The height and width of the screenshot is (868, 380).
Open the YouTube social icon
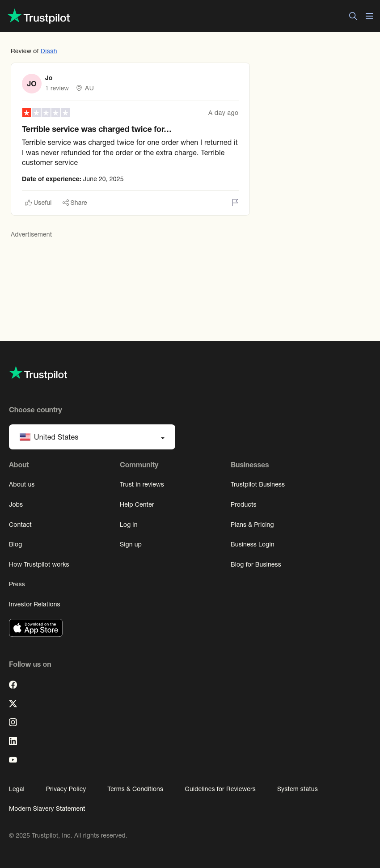[x=13, y=760]
